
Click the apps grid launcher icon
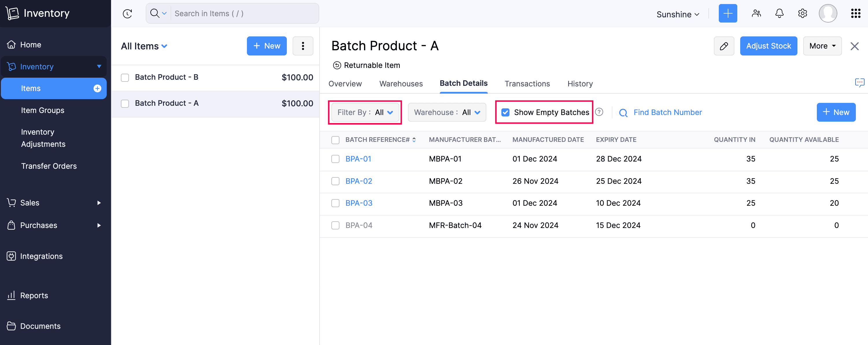(x=856, y=14)
